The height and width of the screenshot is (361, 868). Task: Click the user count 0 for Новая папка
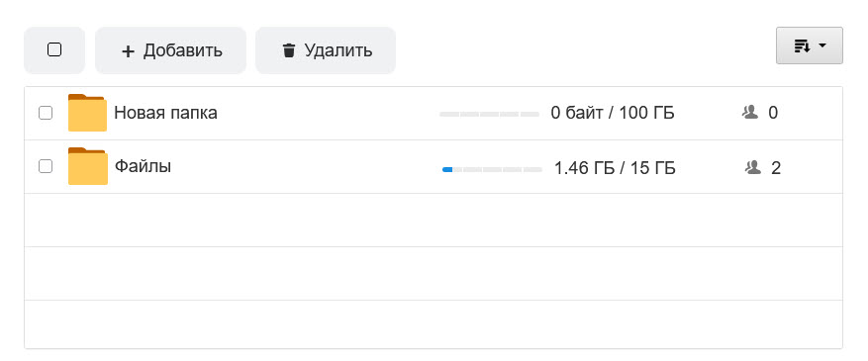tap(773, 113)
